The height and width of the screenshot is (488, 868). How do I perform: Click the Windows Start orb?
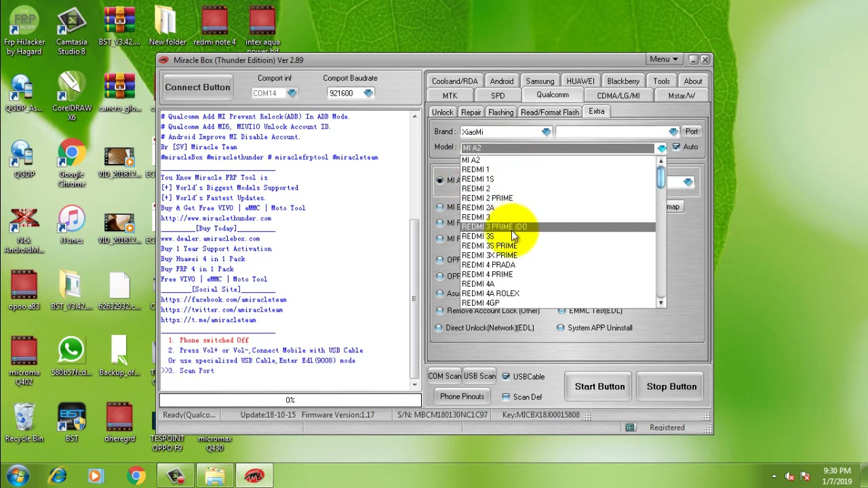tap(18, 476)
